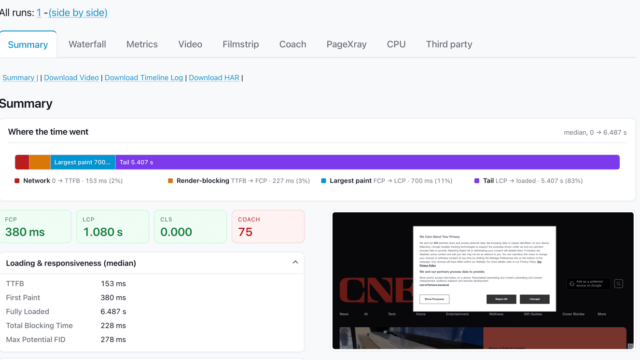
Task: Select the Filmstrip tab
Action: (x=241, y=44)
